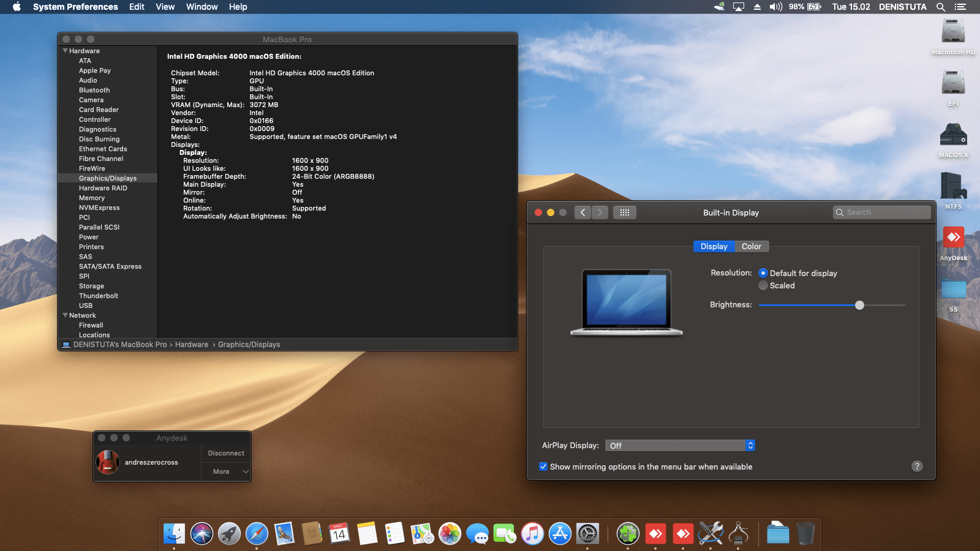Viewport: 980px width, 551px height.
Task: Go forward in System Preferences
Action: tap(600, 212)
